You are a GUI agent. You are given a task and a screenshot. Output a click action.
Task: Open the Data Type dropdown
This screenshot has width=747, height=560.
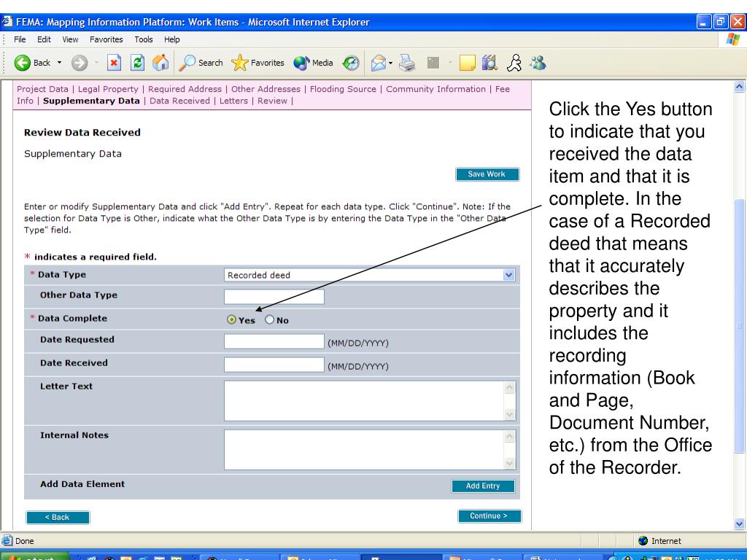pos(370,275)
